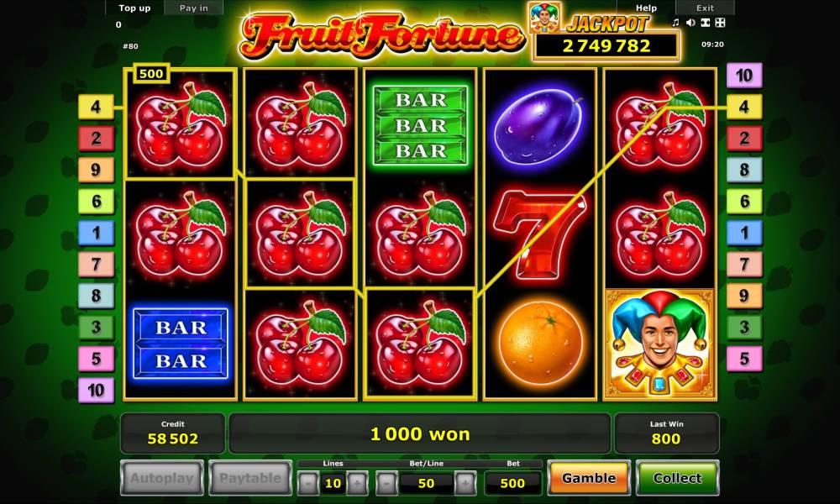Activate payline 10 on the right
Viewport: 840px width, 504px height.
click(x=744, y=76)
